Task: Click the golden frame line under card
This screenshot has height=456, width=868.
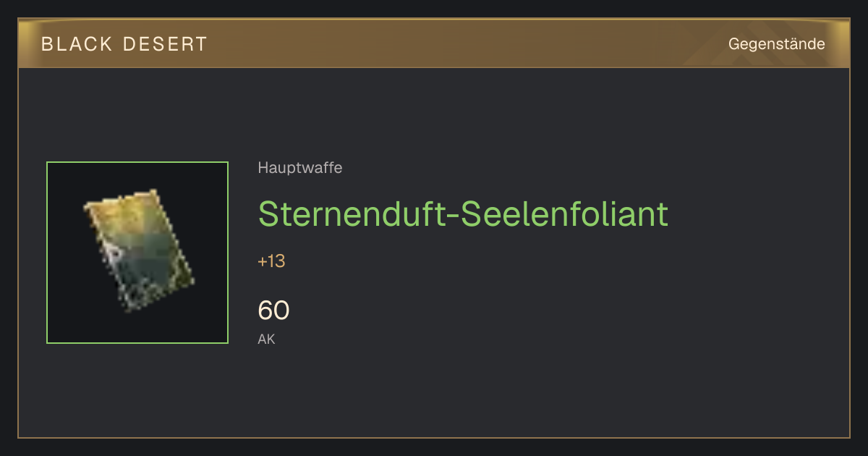Action: tap(434, 437)
